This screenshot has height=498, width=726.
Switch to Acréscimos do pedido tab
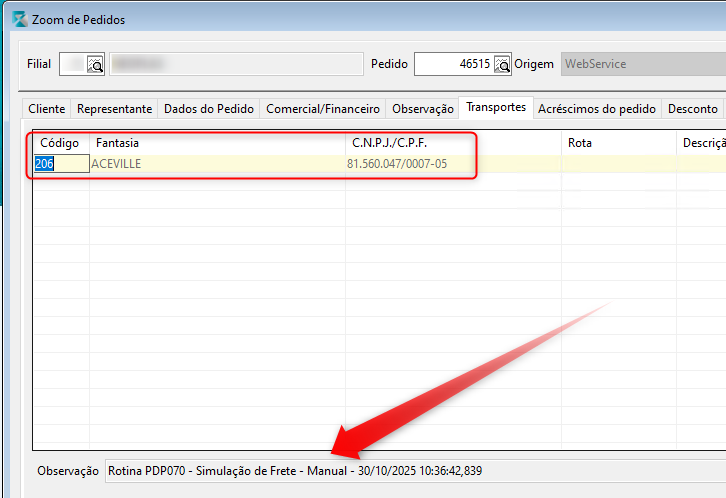coord(597,109)
